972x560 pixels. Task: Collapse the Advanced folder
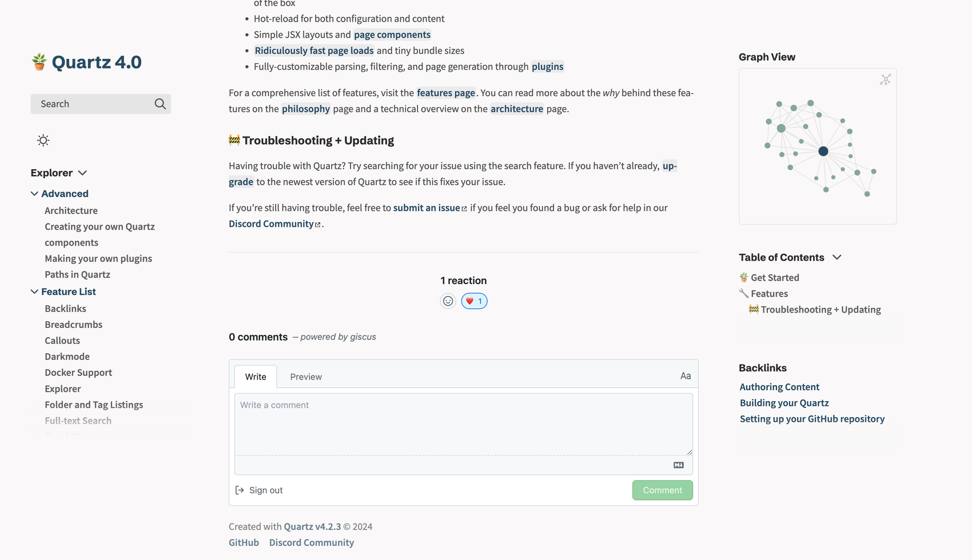click(x=35, y=194)
